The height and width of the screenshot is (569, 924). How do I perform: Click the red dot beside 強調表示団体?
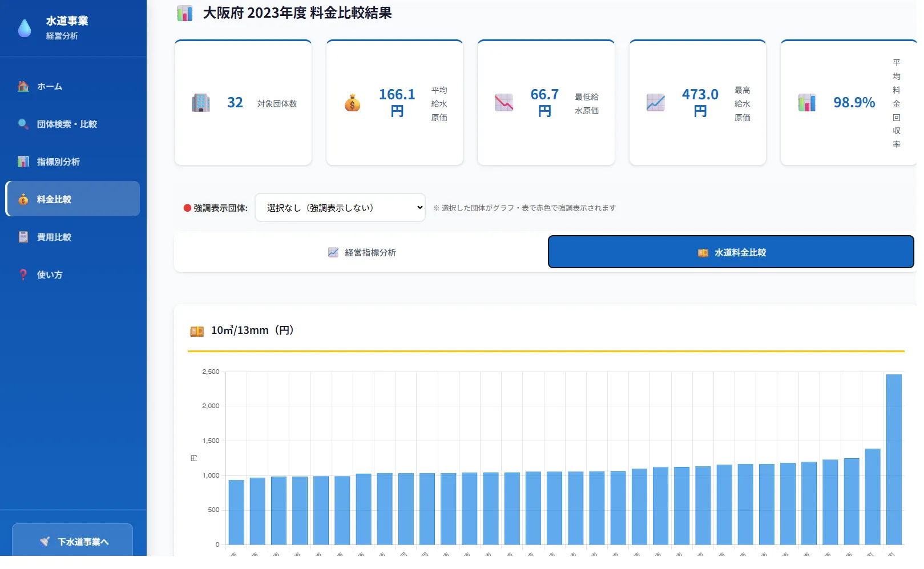[187, 208]
